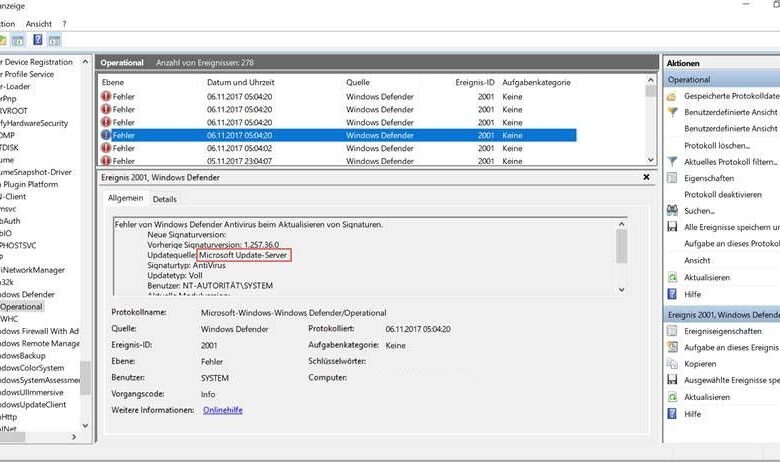Screen dimensions: 780x462
Task: Click the Suchen binoculars icon
Action: [x=672, y=210]
